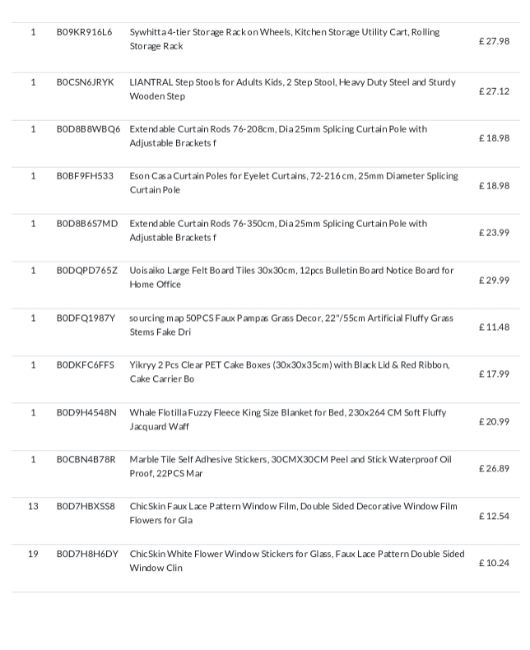Click the quantity 13 for ChicSkin Window Film

(33, 506)
